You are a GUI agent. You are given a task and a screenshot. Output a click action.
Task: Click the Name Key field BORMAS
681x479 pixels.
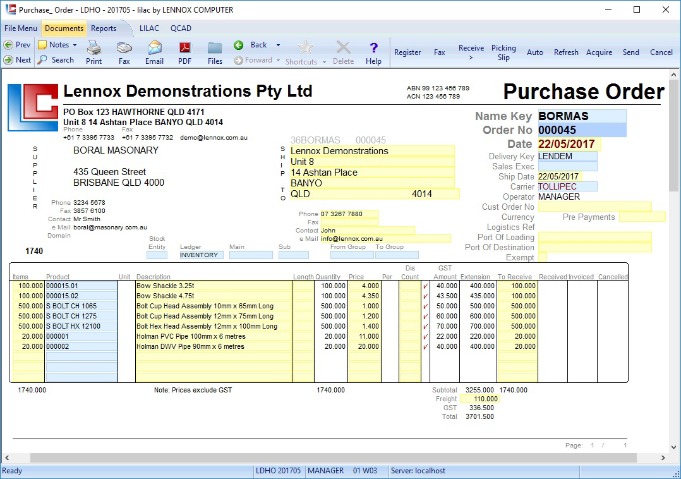tap(582, 116)
